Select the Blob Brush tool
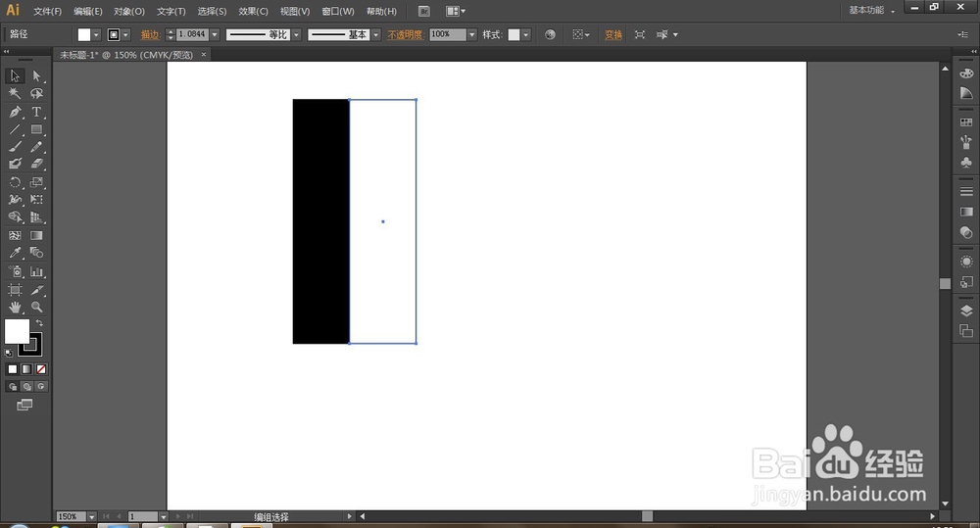This screenshot has height=528, width=980. (x=15, y=164)
